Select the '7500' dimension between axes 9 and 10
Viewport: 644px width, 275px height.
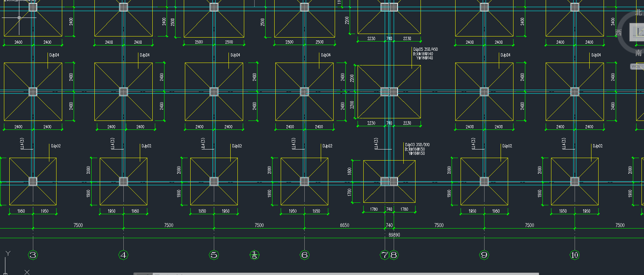pyautogui.click(x=529, y=225)
